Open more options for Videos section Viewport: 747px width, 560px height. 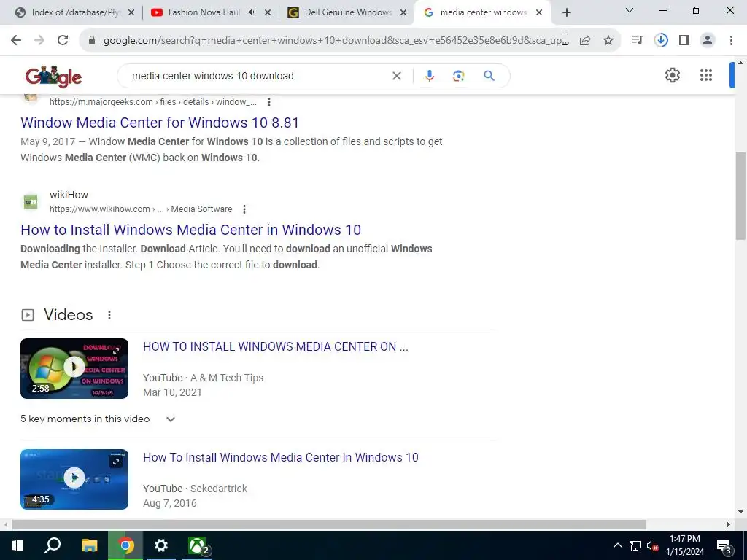(109, 315)
